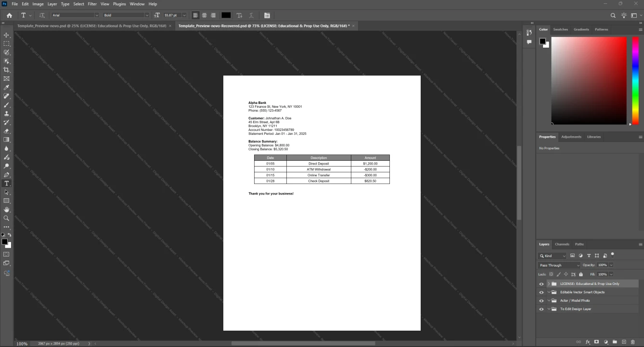Toggle text orientation button
Image resolution: width=644 pixels, height=347 pixels.
42,15
